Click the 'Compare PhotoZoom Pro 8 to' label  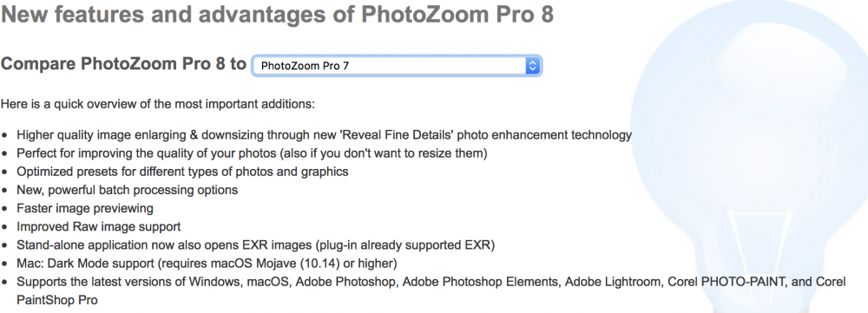tap(123, 64)
